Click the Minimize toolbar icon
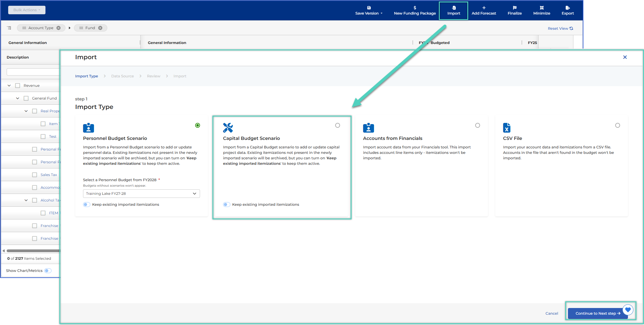The height and width of the screenshot is (325, 644). 542,8
